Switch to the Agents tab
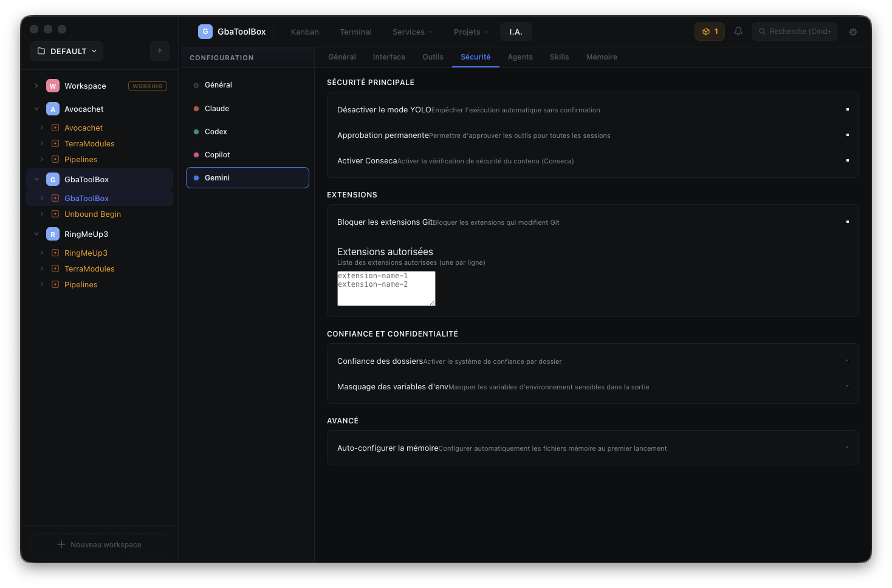 point(520,57)
